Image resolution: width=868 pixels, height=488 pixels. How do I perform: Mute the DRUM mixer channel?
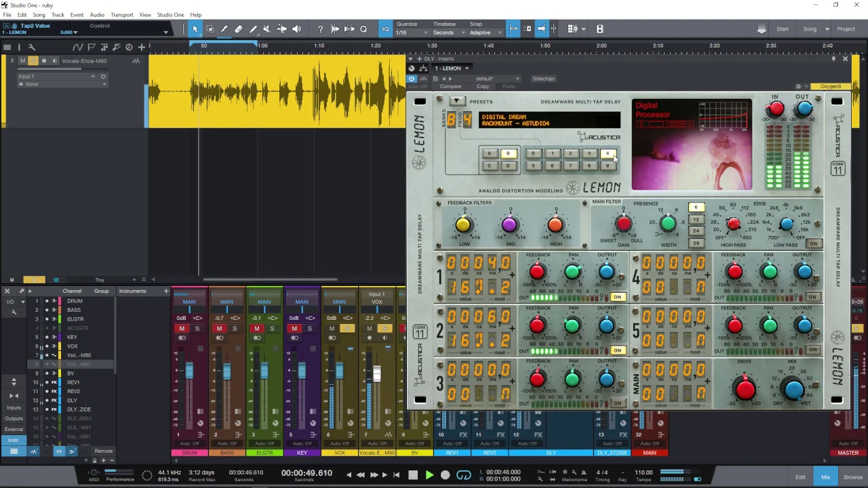(182, 329)
